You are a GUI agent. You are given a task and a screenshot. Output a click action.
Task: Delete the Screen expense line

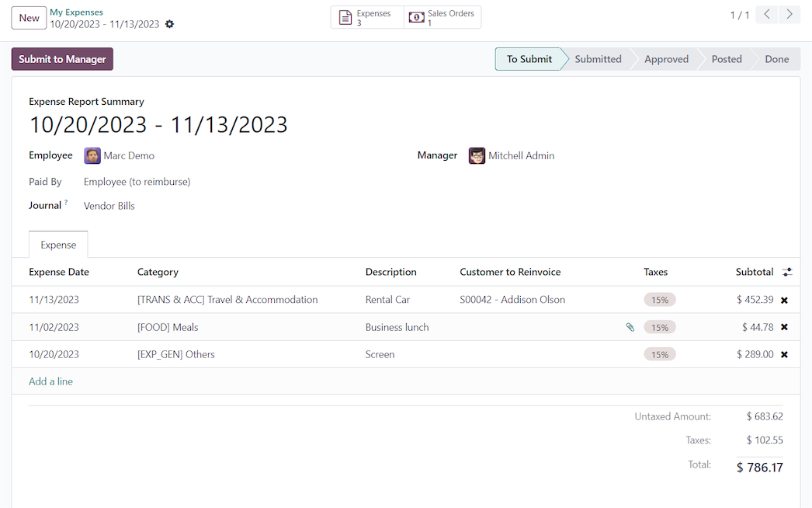tap(784, 354)
